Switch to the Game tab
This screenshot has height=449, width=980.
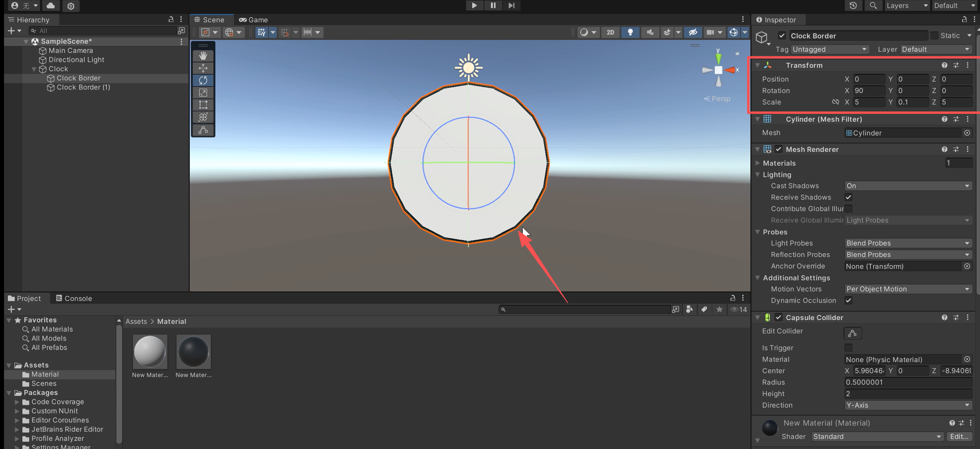(253, 20)
